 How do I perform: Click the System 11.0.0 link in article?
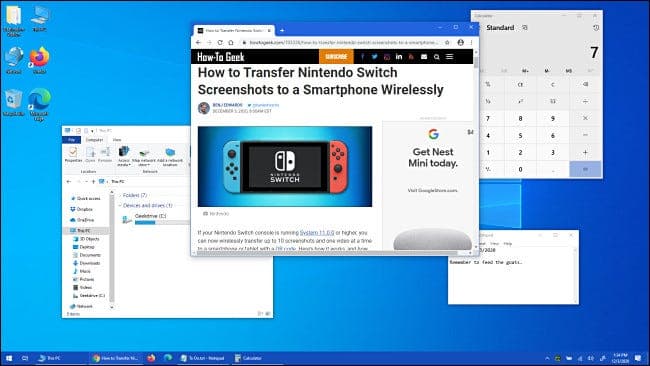coord(317,233)
